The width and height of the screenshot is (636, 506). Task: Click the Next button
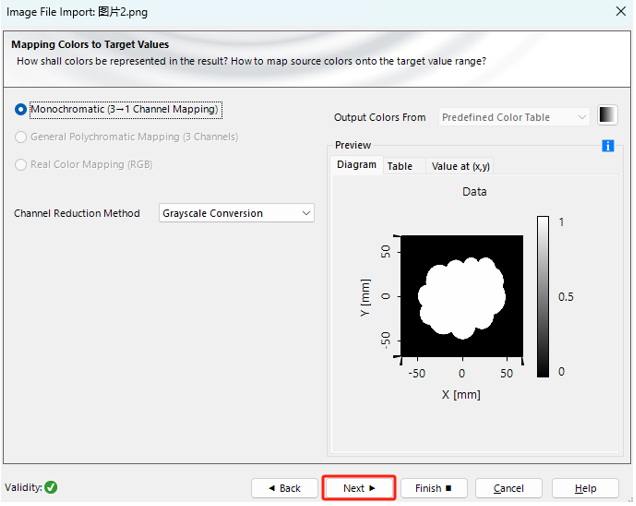pyautogui.click(x=359, y=488)
